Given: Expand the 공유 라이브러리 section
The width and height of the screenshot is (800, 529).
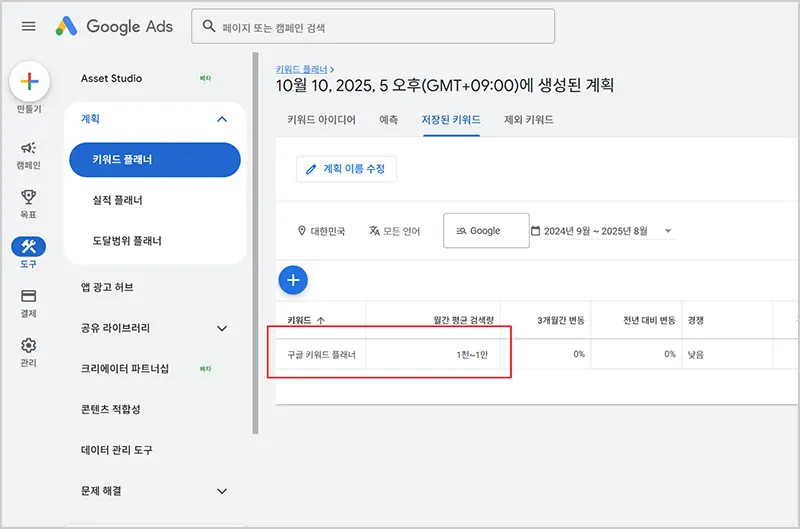Looking at the screenshot, I should pos(222,328).
